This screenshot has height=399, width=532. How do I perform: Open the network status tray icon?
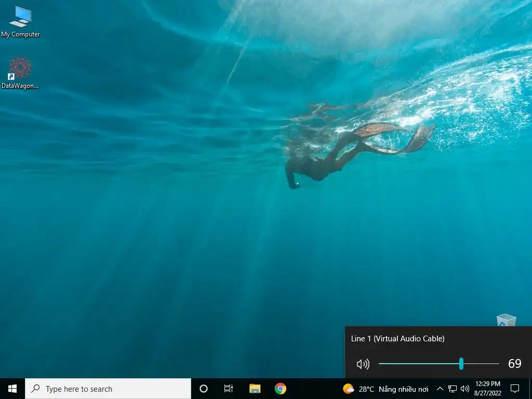pyautogui.click(x=453, y=389)
